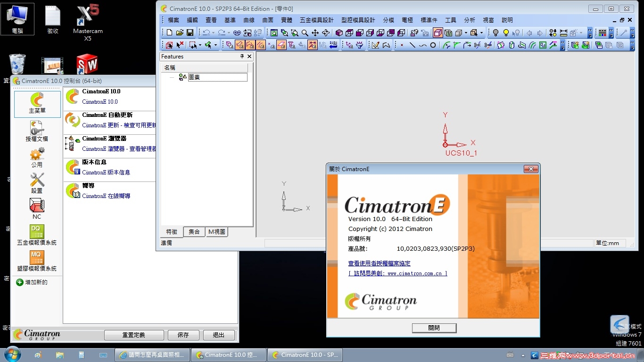644x362 pixels.
Task: Click the Windows Start button
Action: 12,354
